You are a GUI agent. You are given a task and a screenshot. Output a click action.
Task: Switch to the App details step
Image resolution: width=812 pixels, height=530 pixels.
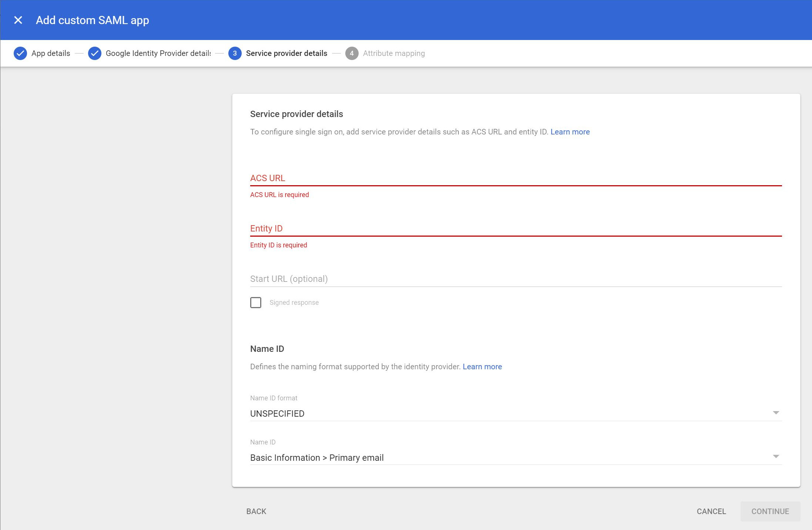pos(50,53)
